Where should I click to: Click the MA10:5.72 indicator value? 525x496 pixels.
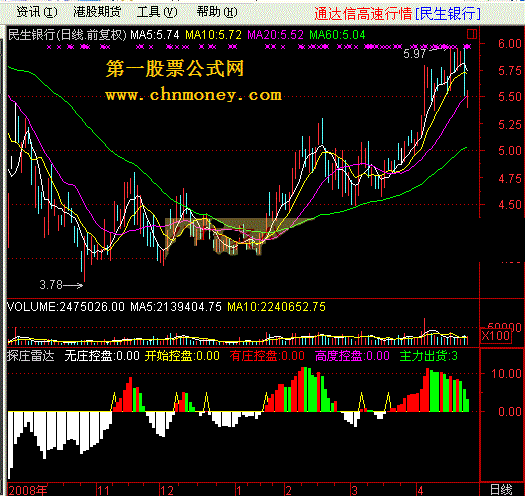click(x=213, y=35)
